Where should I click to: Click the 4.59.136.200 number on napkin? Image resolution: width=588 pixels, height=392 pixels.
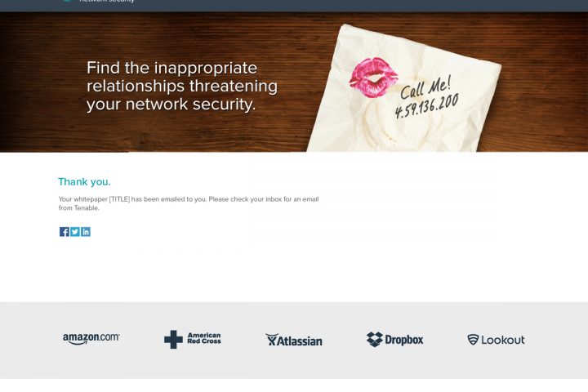pos(426,106)
